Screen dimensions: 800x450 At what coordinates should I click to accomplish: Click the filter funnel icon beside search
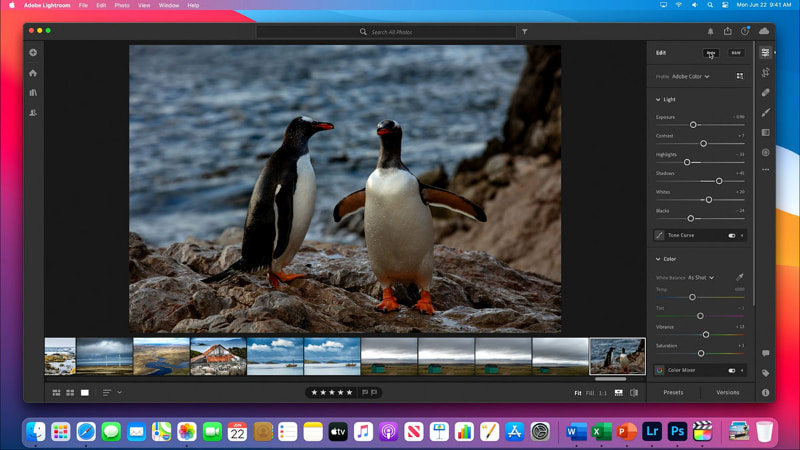tap(524, 32)
